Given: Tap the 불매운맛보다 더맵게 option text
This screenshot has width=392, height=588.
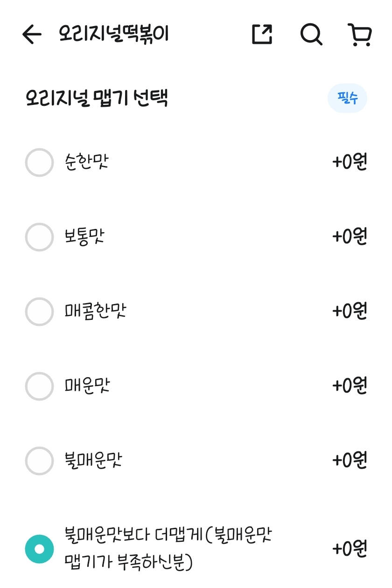Looking at the screenshot, I should pyautogui.click(x=168, y=548).
